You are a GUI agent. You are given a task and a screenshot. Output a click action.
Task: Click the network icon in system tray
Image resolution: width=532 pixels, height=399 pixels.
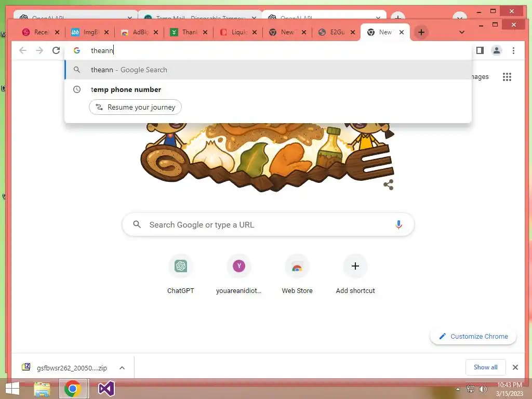[x=471, y=389]
